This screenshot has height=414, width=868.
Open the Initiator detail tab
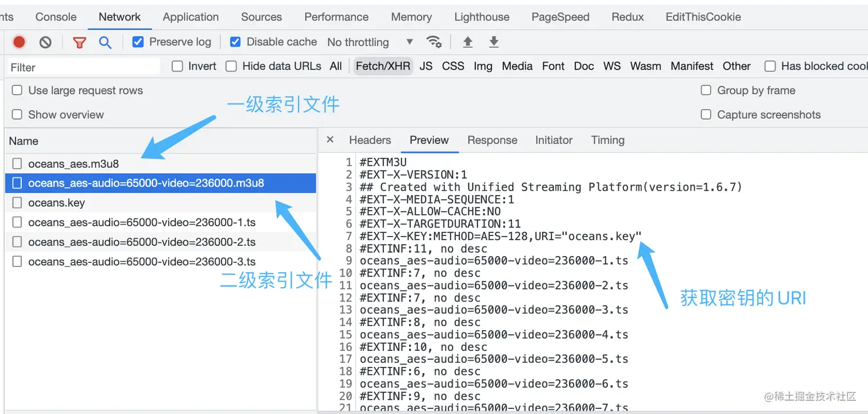tap(554, 140)
